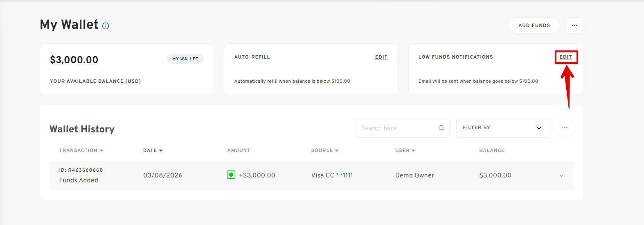Sort by the Source column

click(324, 150)
